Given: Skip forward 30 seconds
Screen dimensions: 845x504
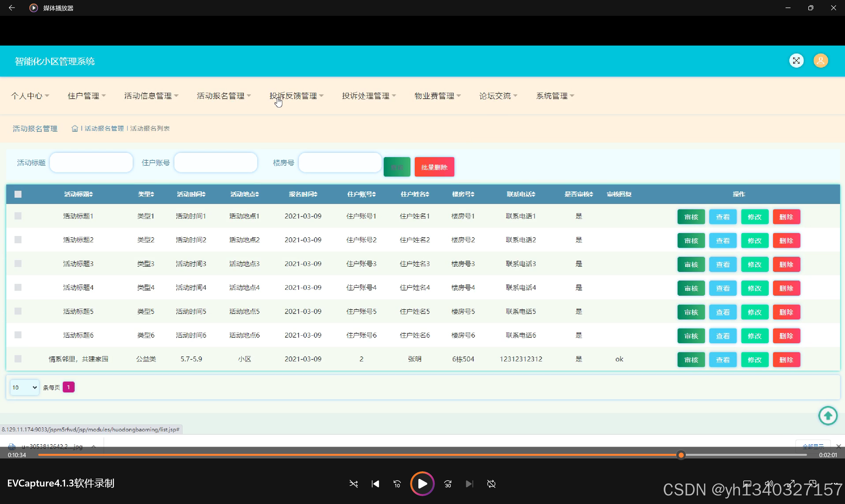Looking at the screenshot, I should [448, 484].
